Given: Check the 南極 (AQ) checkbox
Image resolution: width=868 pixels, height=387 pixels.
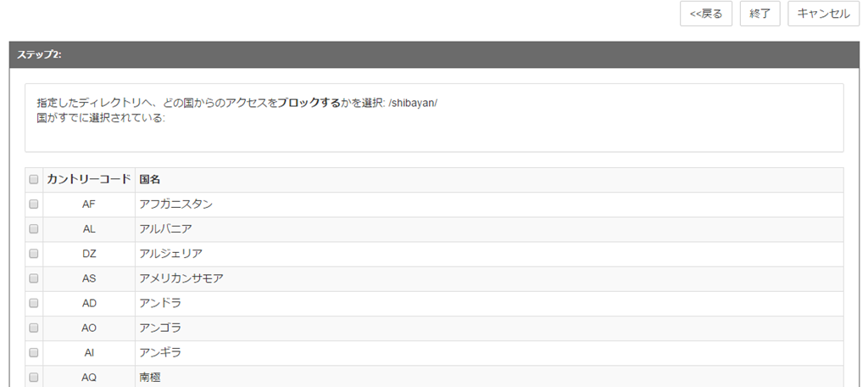Looking at the screenshot, I should pyautogui.click(x=34, y=377).
